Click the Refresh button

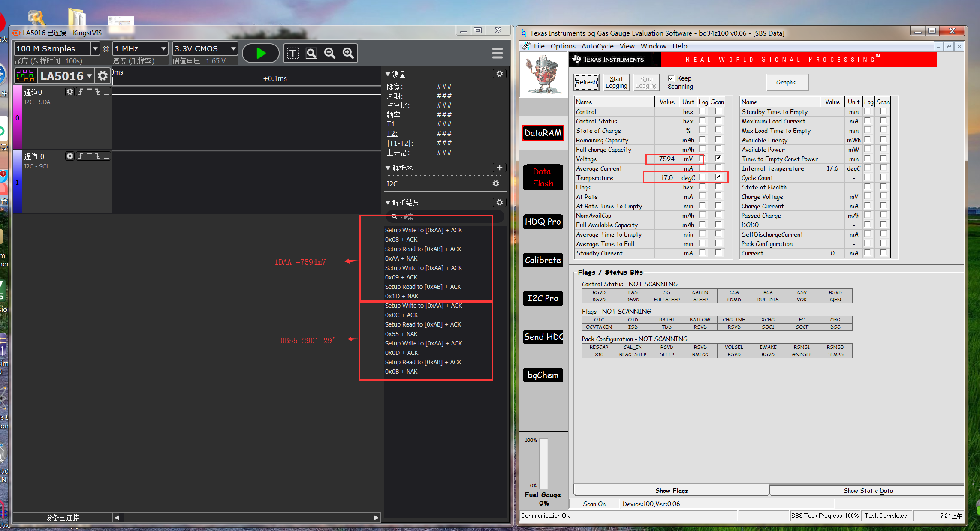tap(586, 82)
